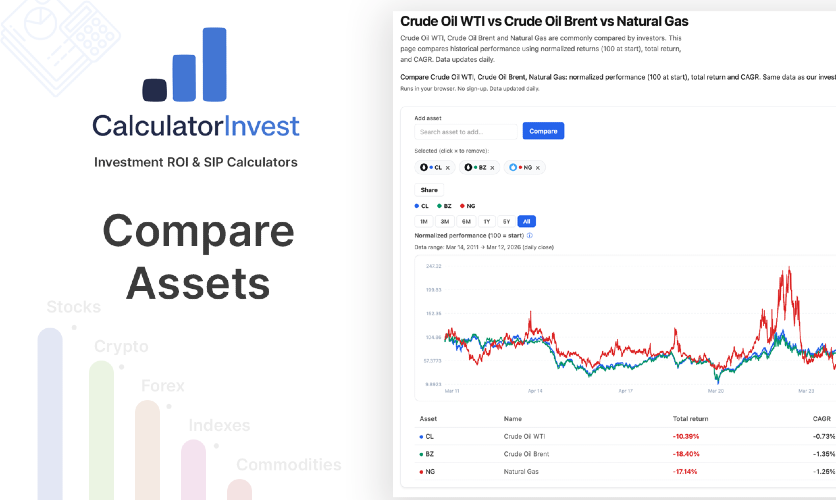The height and width of the screenshot is (500, 836).
Task: Choose the 5Y time range
Action: (507, 221)
